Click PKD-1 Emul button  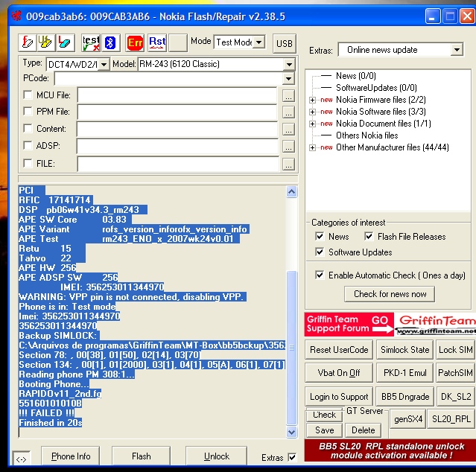[405, 373]
